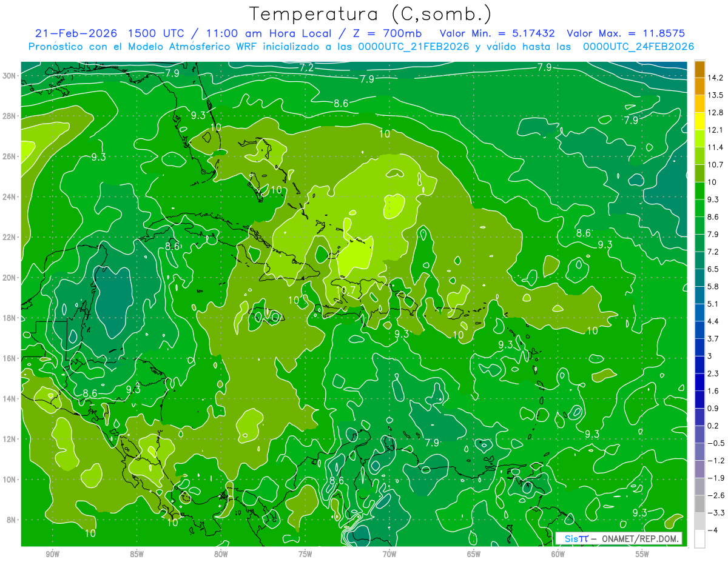
Task: Click the colorbar tick label "-2.6"
Action: tap(716, 495)
